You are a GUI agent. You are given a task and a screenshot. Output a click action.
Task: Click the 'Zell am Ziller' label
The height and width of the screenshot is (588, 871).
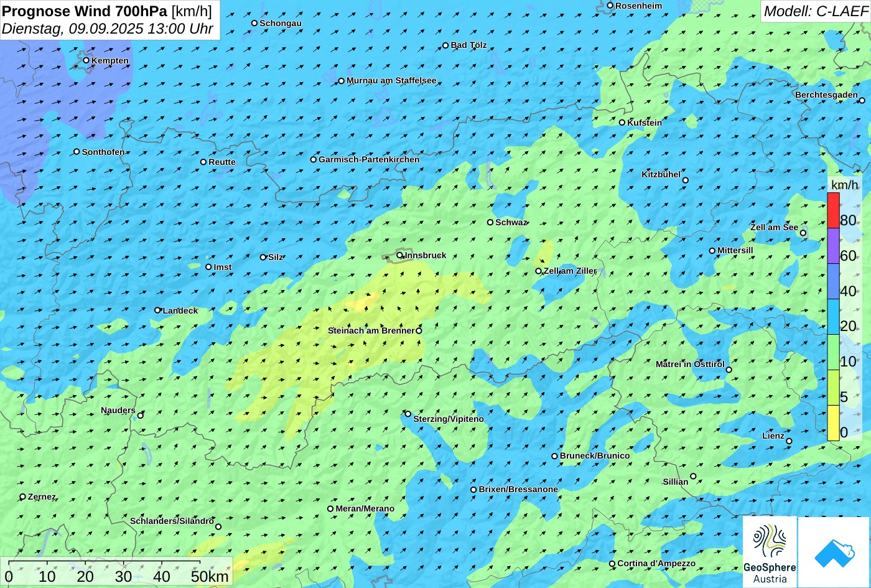click(x=570, y=271)
